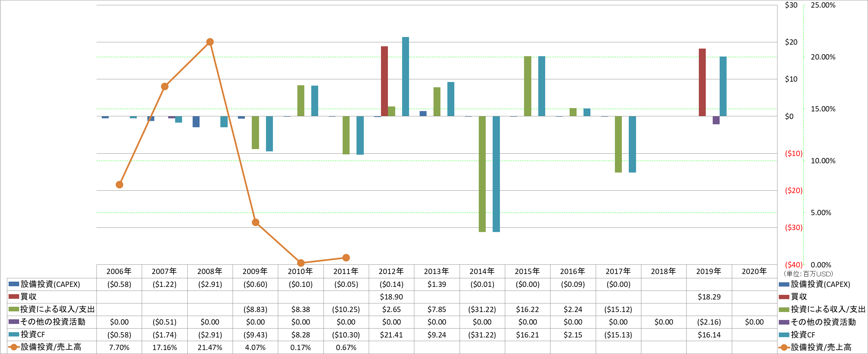
Task: Select the 投資による収入/支出 label in left table
Action: click(x=57, y=309)
